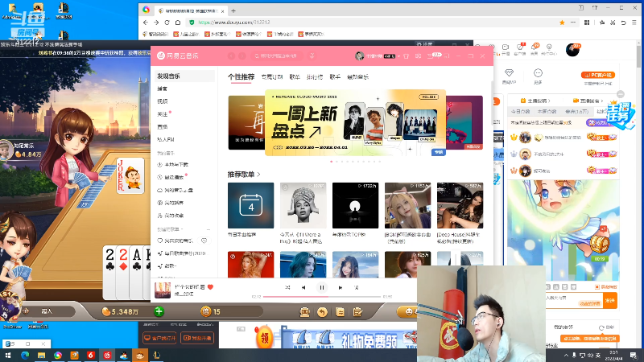
Task: Click the 发起开播 button
Action: click(197, 338)
